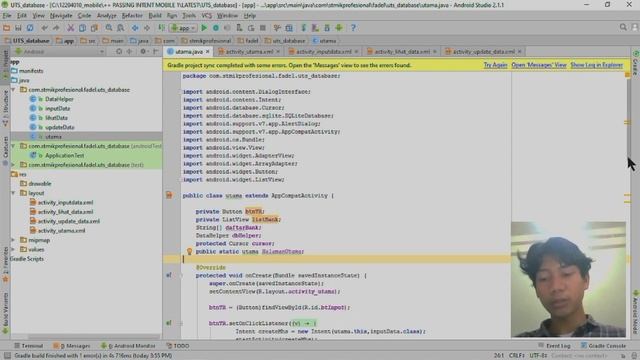Click the Open folder toolbar icon

point(7,28)
